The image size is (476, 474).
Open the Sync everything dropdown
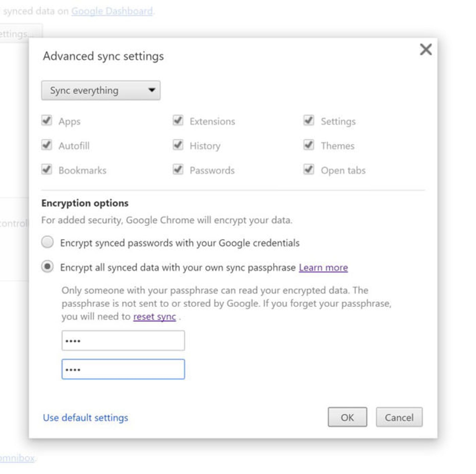coord(101,90)
